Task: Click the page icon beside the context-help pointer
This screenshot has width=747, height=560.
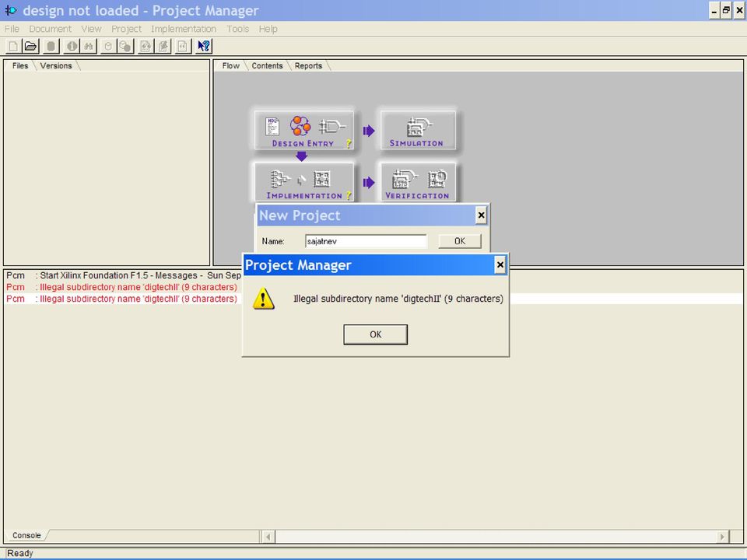Action: pos(183,46)
